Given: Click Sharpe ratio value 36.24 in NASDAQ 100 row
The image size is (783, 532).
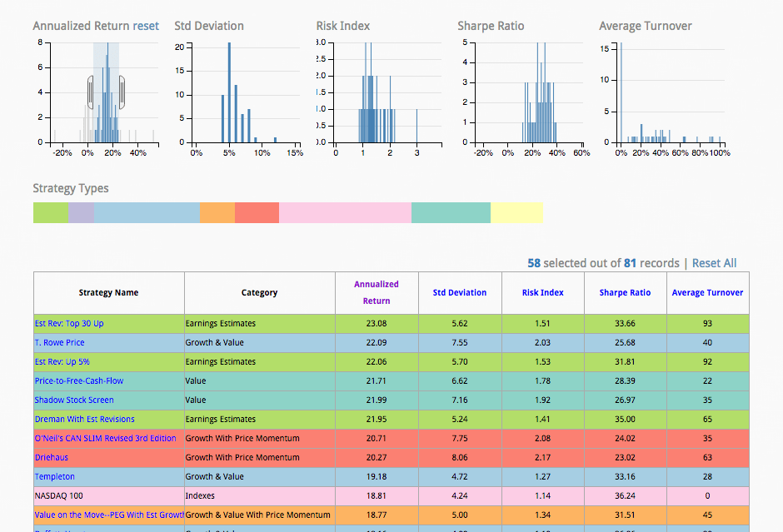Looking at the screenshot, I should (x=626, y=495).
